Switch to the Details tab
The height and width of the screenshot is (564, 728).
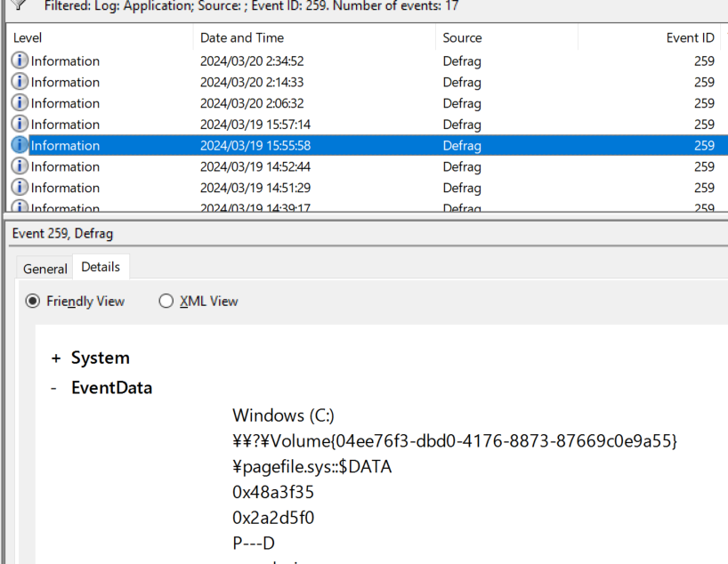point(101,267)
